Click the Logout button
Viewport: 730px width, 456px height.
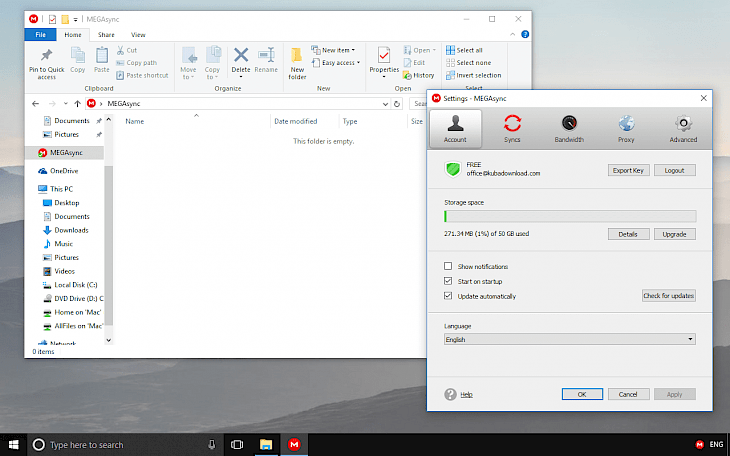click(675, 170)
